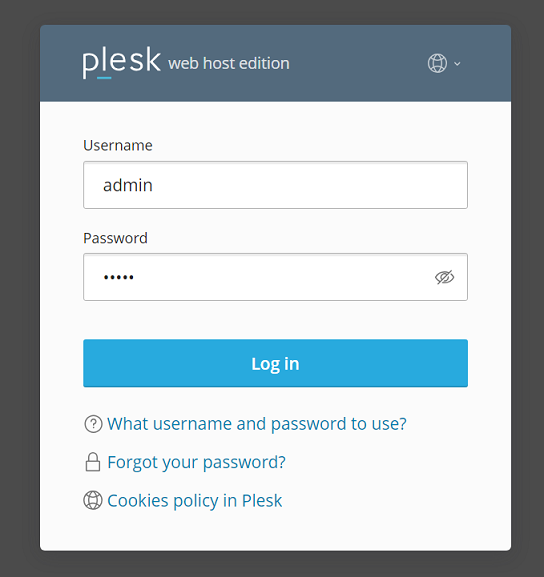Open 'What username and password to use?' link
This screenshot has width=544, height=577.
pos(257,424)
